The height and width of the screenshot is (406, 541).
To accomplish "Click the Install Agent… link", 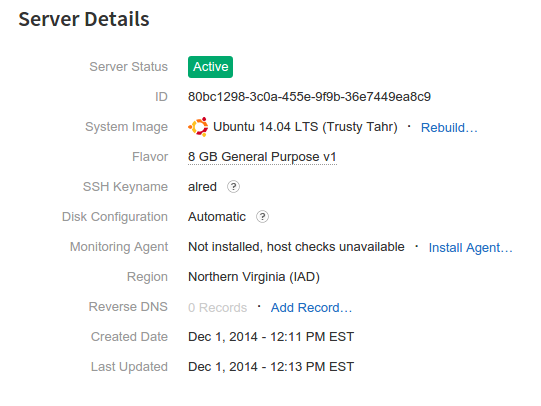I will coord(470,248).
